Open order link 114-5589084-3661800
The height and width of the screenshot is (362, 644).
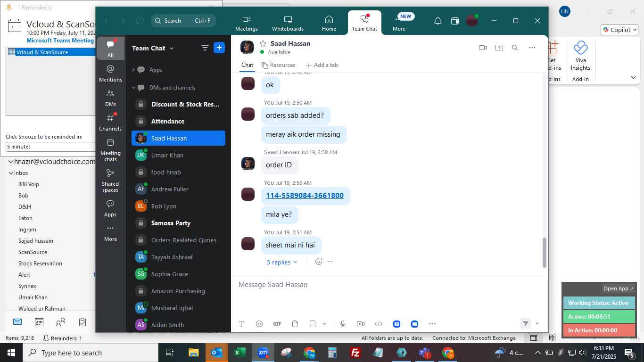tap(305, 195)
